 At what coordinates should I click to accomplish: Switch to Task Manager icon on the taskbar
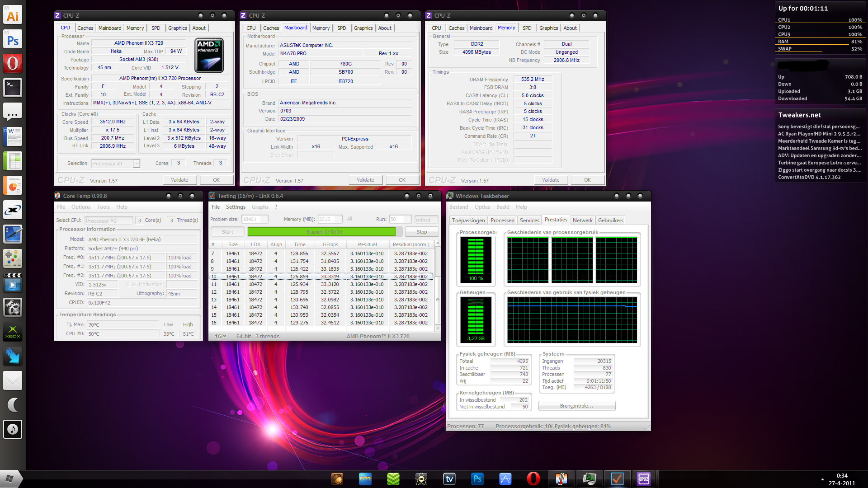(589, 479)
